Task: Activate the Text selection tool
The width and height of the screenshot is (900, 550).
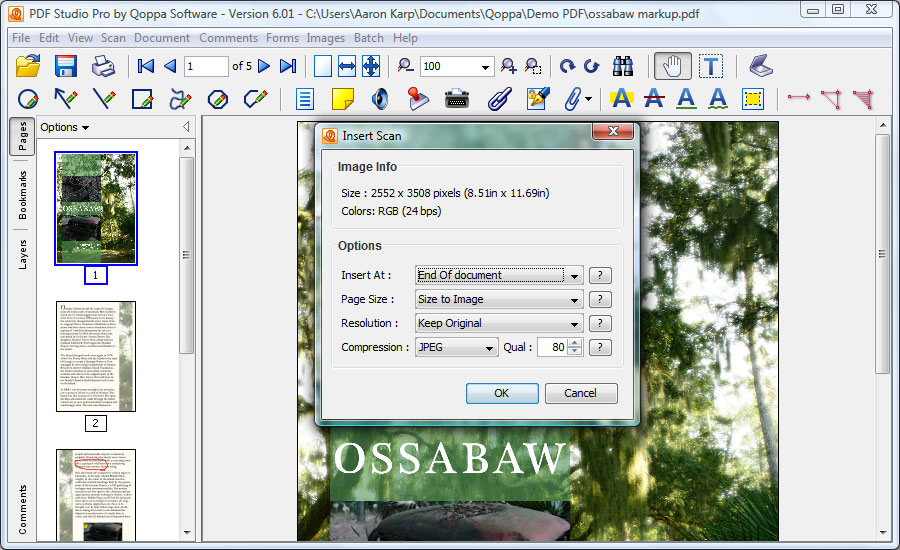Action: [711, 66]
